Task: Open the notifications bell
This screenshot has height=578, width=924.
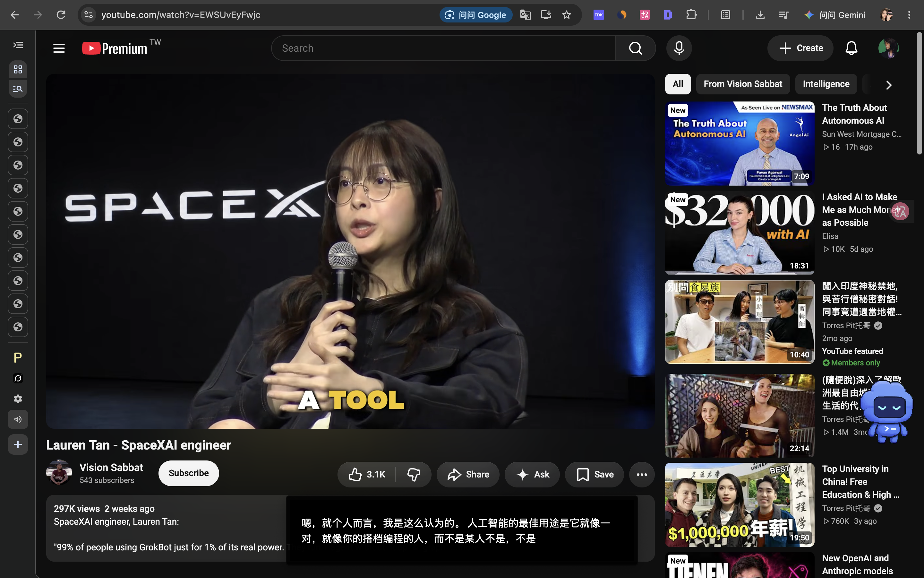Action: [x=851, y=48]
